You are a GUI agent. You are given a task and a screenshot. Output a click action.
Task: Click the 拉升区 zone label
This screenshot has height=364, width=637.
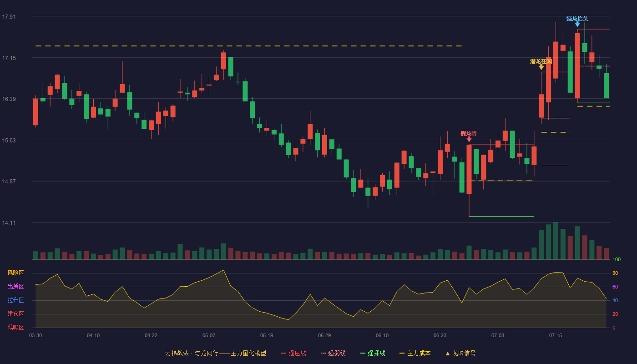coord(16,300)
